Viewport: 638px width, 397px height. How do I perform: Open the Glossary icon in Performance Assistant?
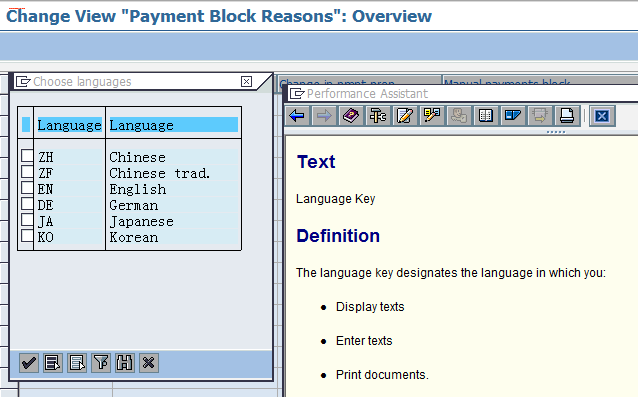432,116
